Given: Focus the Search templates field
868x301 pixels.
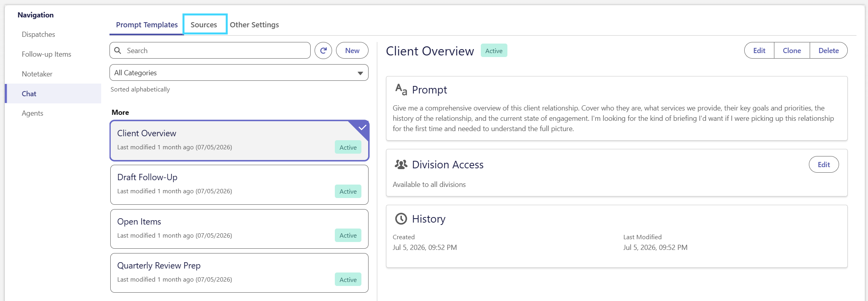Looking at the screenshot, I should [x=210, y=51].
